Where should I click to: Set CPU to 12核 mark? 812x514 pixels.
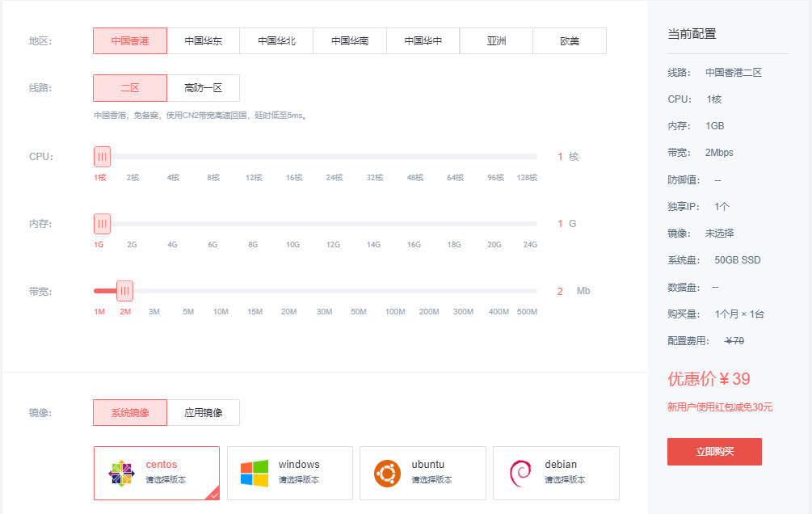255,178
